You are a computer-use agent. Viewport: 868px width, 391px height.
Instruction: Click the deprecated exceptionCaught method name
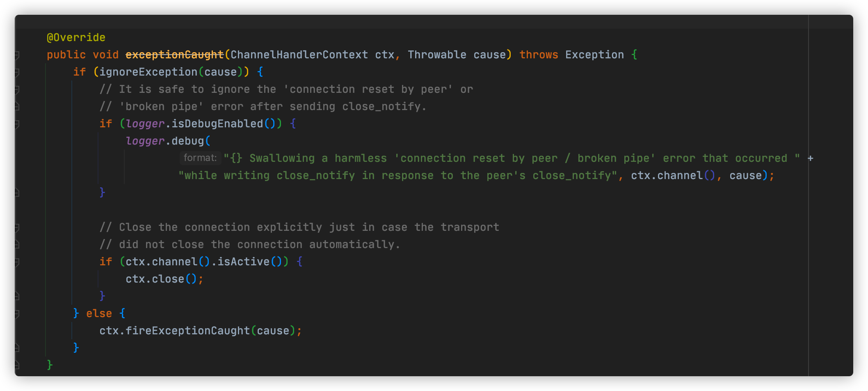tap(175, 55)
